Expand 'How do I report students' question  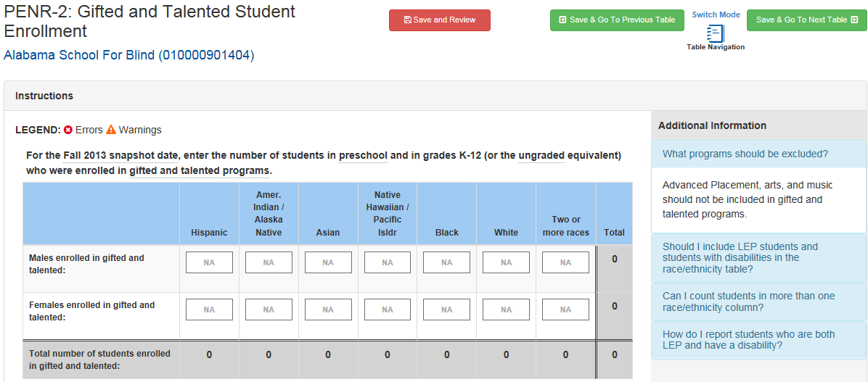point(749,339)
